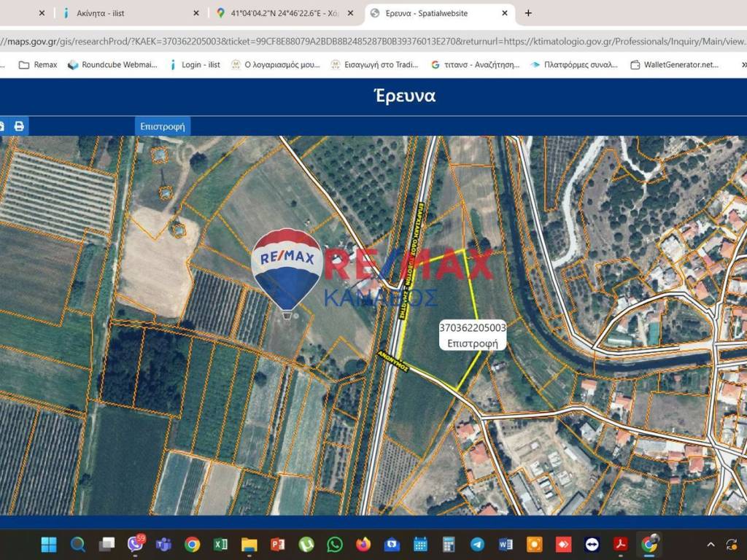Viewport: 747px width, 560px height.
Task: Open Telegram from the taskbar
Action: (x=477, y=544)
